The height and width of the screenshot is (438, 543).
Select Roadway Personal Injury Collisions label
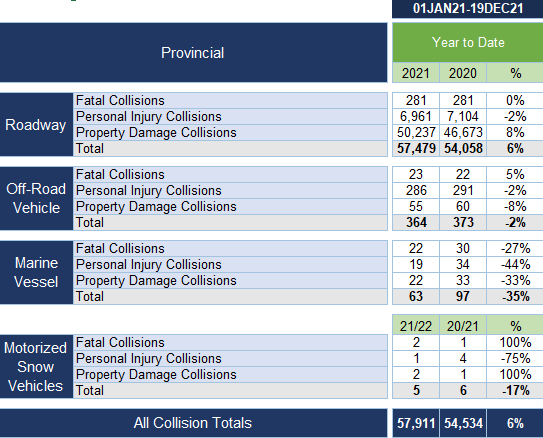tap(230, 116)
